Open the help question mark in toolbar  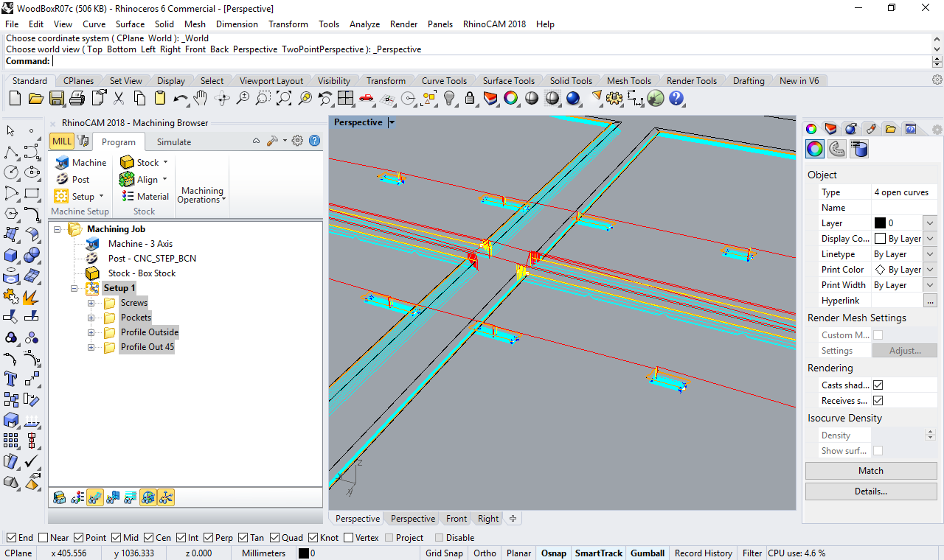click(676, 98)
